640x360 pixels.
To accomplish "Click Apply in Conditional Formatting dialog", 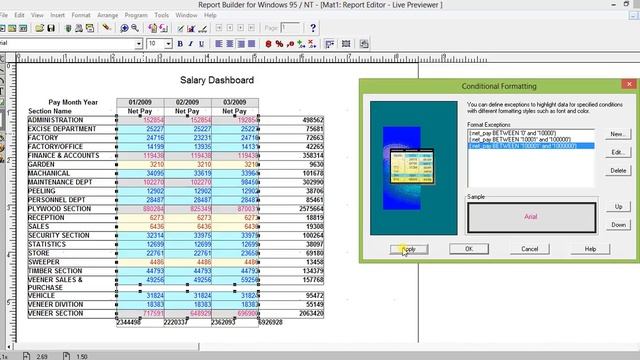I will (409, 249).
